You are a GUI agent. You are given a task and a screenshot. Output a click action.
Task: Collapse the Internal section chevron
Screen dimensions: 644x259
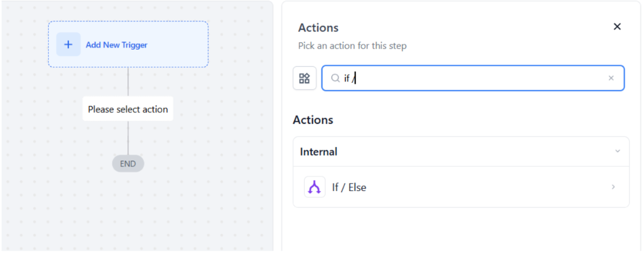[618, 151]
